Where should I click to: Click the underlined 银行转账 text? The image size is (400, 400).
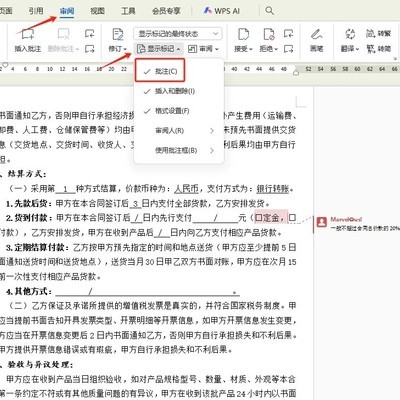pos(273,189)
